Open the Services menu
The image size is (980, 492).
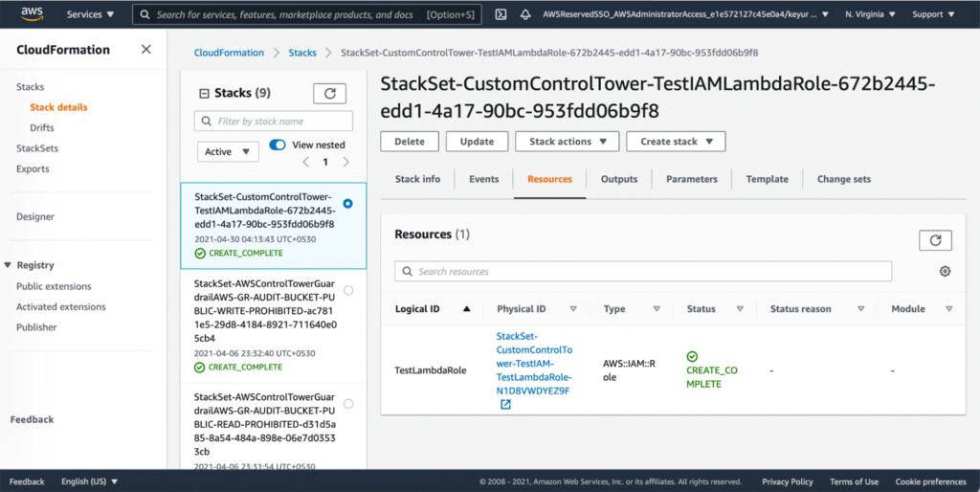(x=91, y=13)
